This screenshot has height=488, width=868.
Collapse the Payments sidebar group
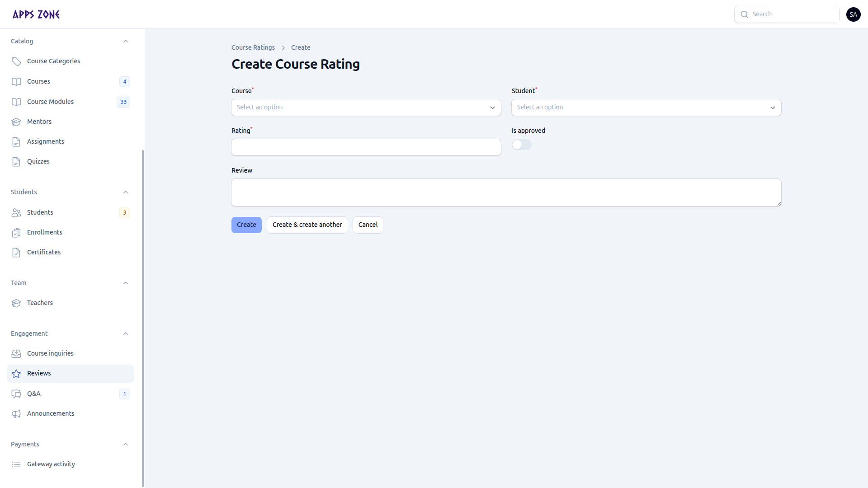(x=126, y=444)
